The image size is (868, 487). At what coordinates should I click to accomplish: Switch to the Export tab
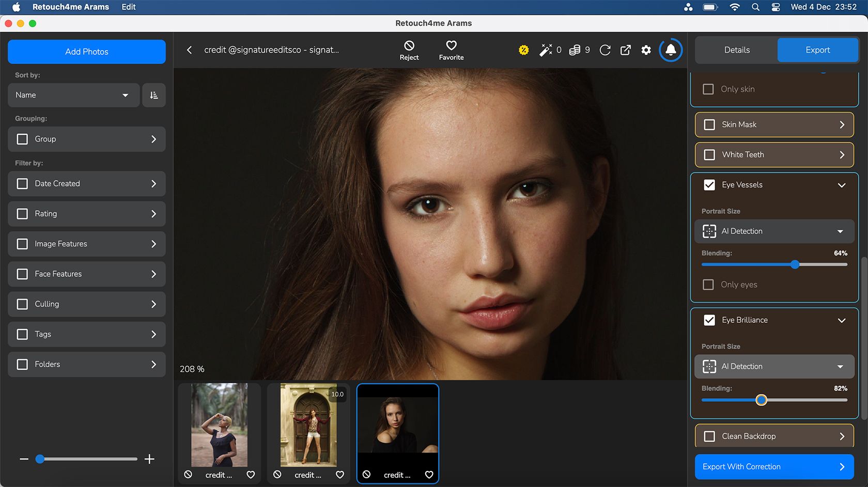point(818,50)
